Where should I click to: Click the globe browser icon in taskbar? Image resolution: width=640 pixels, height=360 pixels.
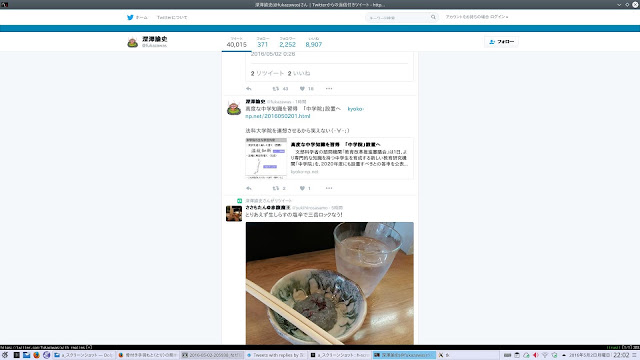[x=47, y=355]
